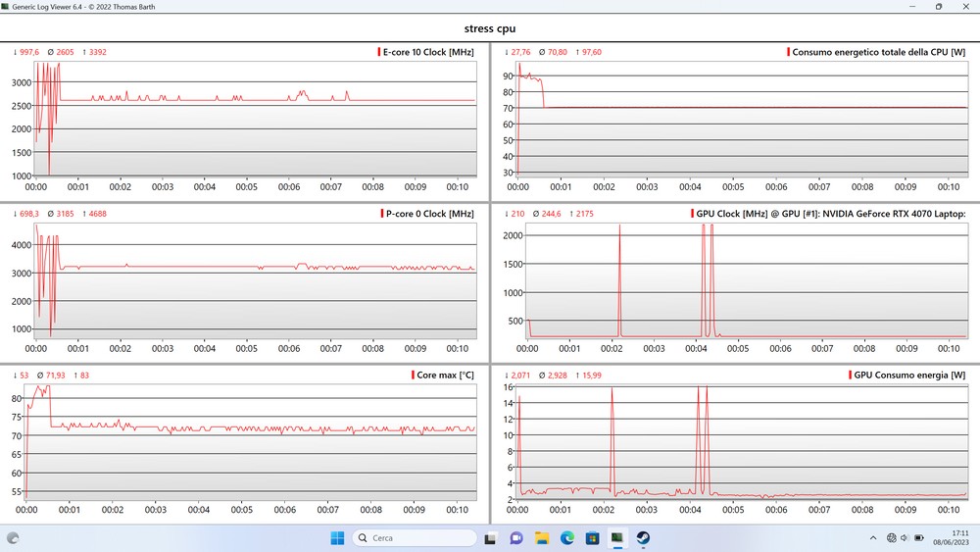
Task: Open Generic Log Viewer title bar app menu
Action: click(x=7, y=6)
